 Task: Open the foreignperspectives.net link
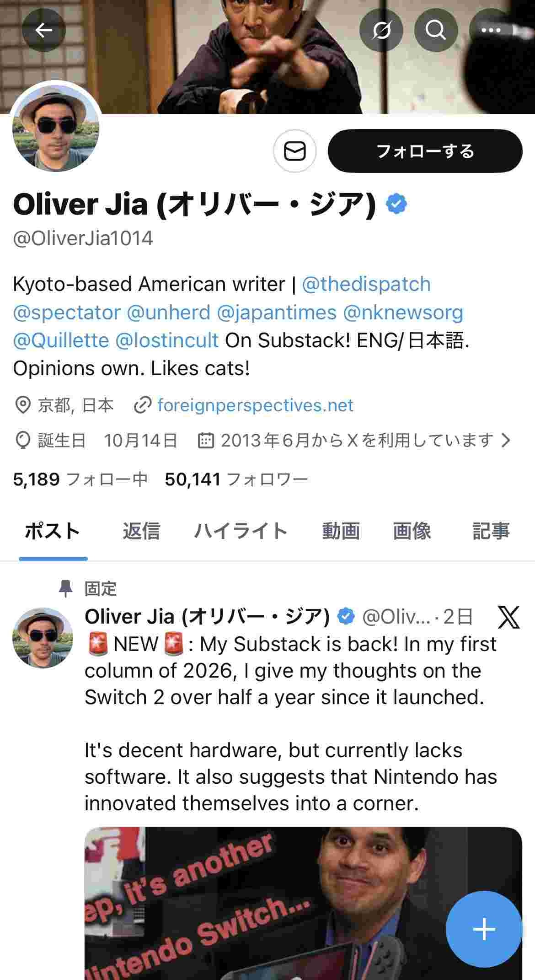(x=255, y=405)
